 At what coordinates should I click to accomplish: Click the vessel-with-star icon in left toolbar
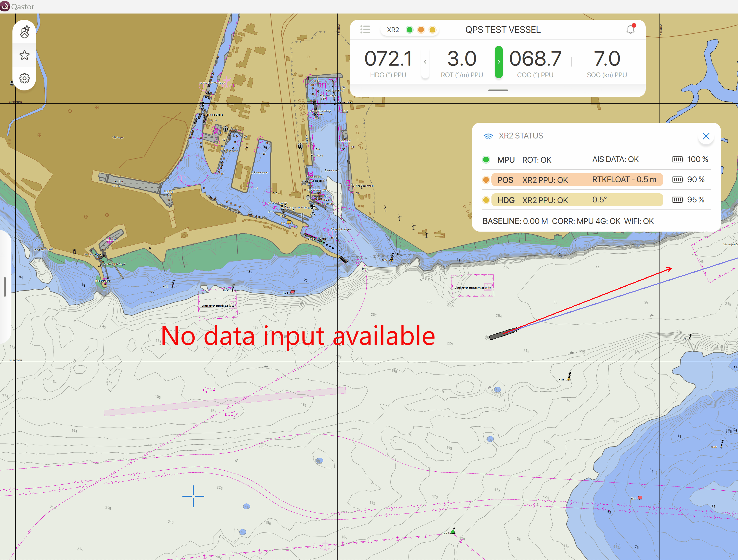click(24, 32)
